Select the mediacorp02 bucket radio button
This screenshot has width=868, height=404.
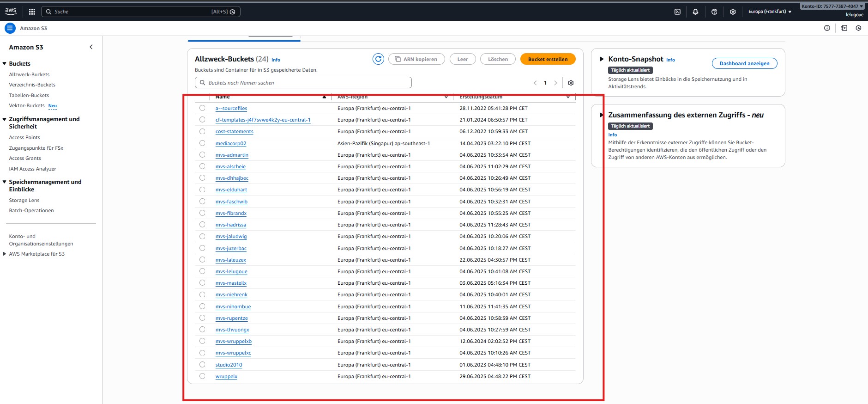coord(202,143)
